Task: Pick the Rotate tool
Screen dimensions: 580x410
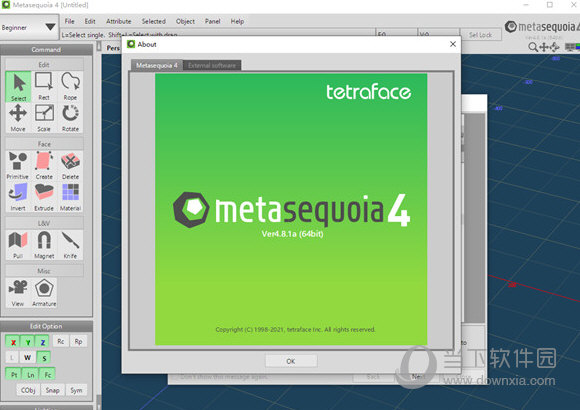Action: click(70, 118)
